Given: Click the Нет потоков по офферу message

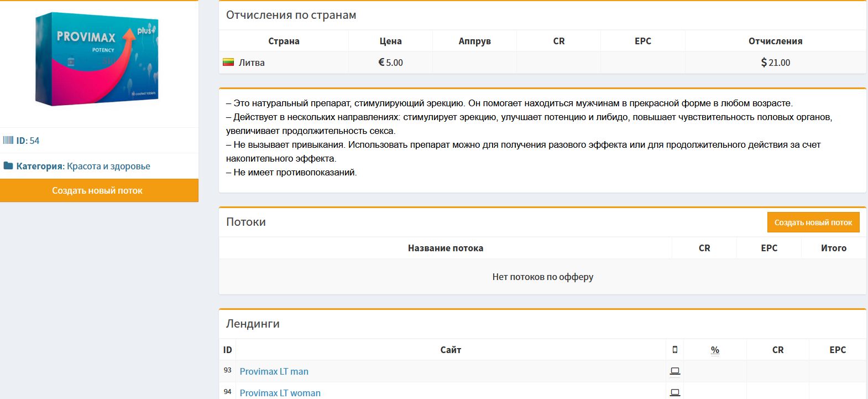Looking at the screenshot, I should pyautogui.click(x=543, y=277).
